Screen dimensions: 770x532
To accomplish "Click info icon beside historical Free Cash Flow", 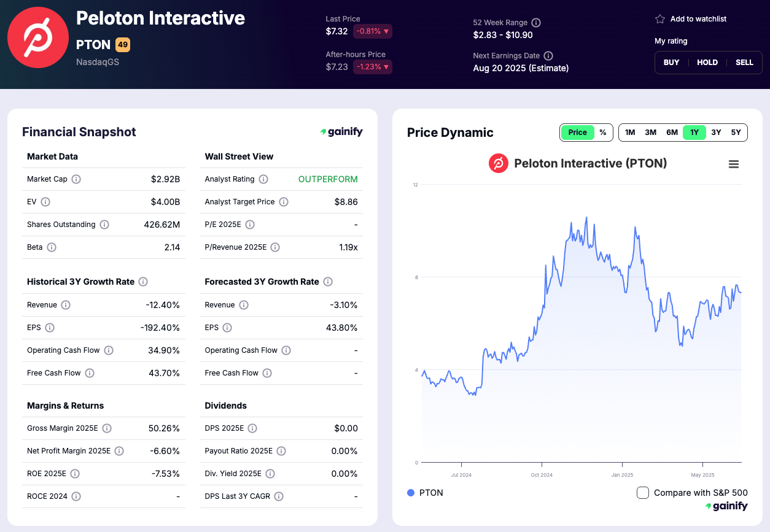I will click(x=90, y=373).
